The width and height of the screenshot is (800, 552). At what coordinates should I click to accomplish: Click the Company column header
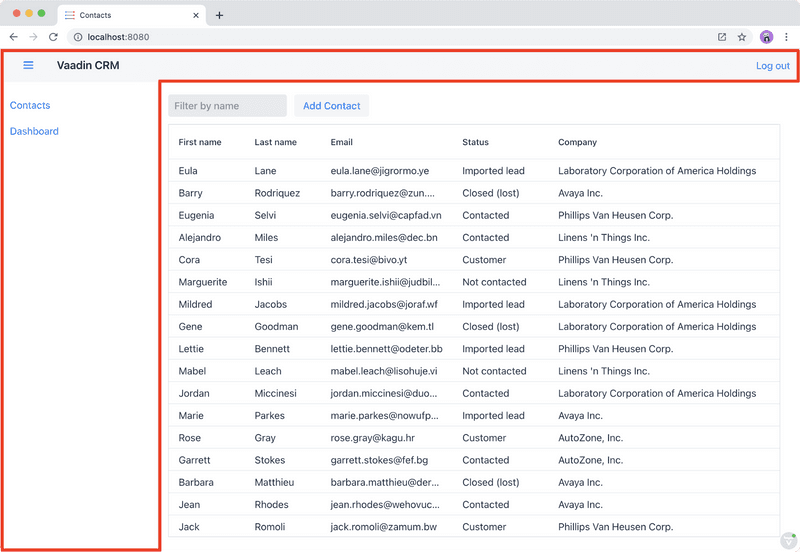pos(577,142)
